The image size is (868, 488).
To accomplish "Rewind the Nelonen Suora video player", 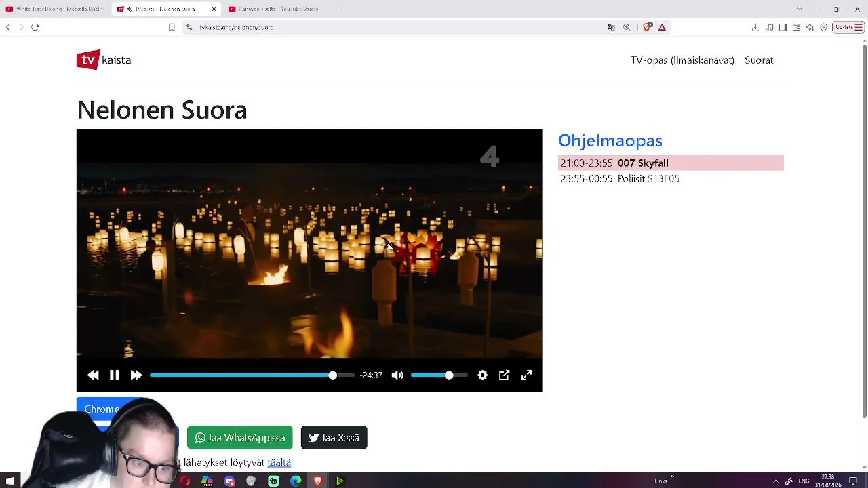I will (93, 375).
